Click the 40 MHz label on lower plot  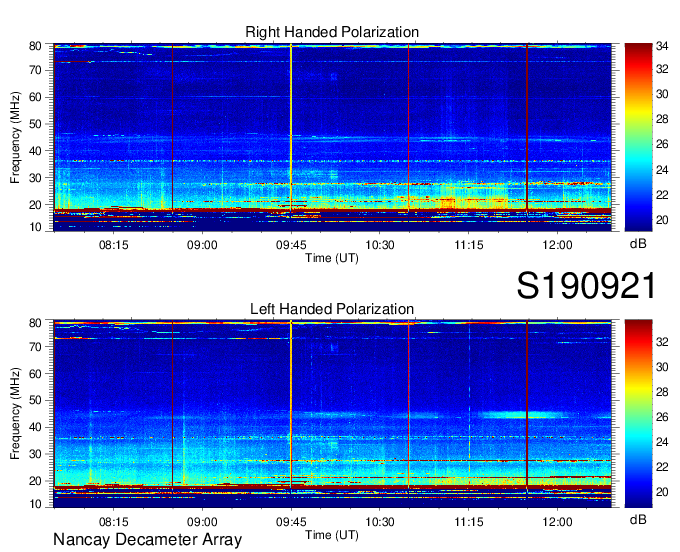(35, 428)
